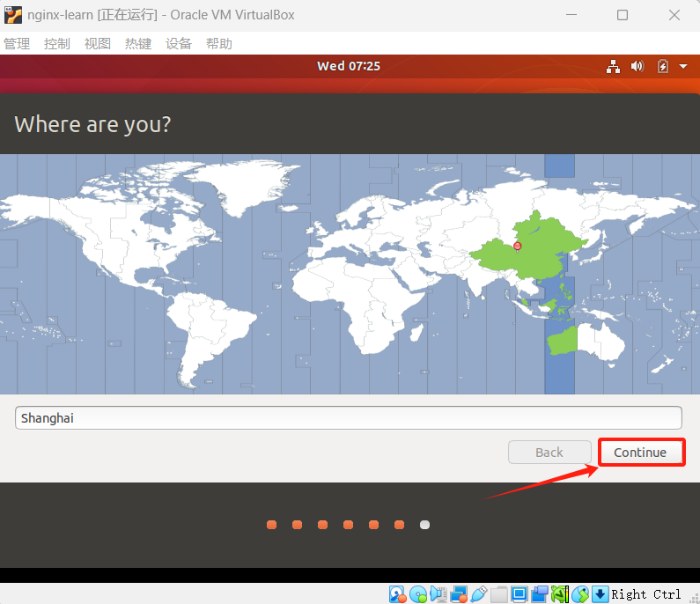
Task: Click the Ubuntu battery power icon
Action: click(663, 67)
